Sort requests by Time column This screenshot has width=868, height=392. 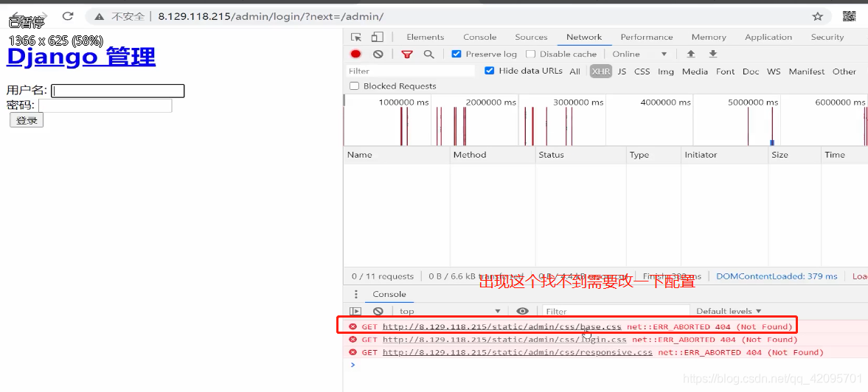pyautogui.click(x=844, y=155)
